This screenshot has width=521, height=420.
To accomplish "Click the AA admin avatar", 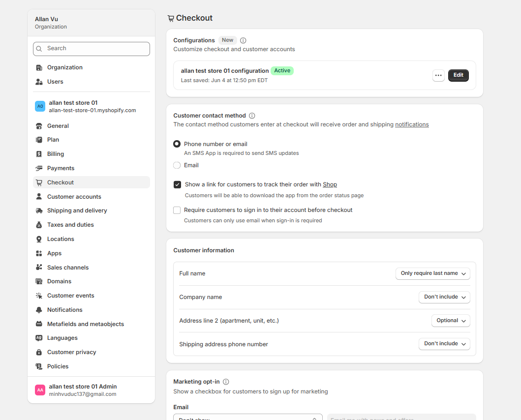I will coord(40,390).
